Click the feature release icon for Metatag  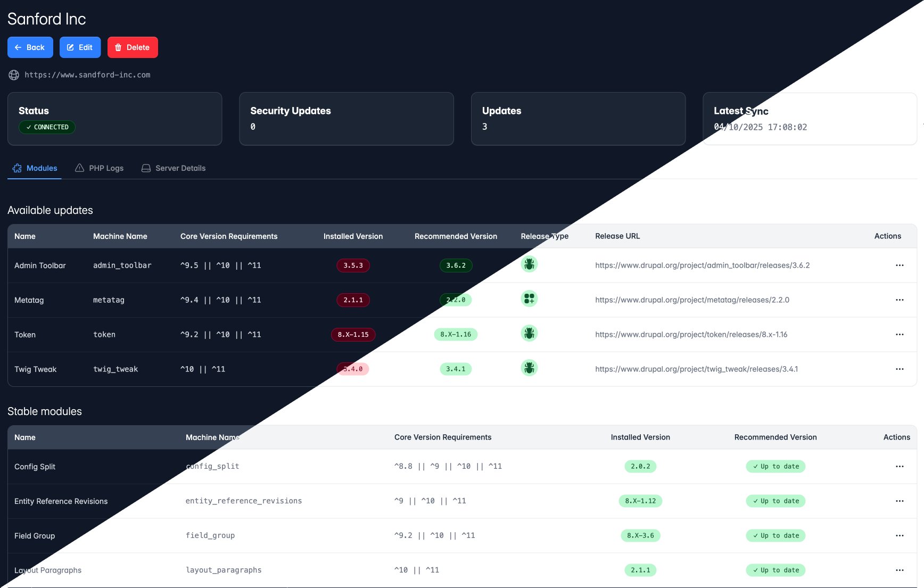click(529, 299)
